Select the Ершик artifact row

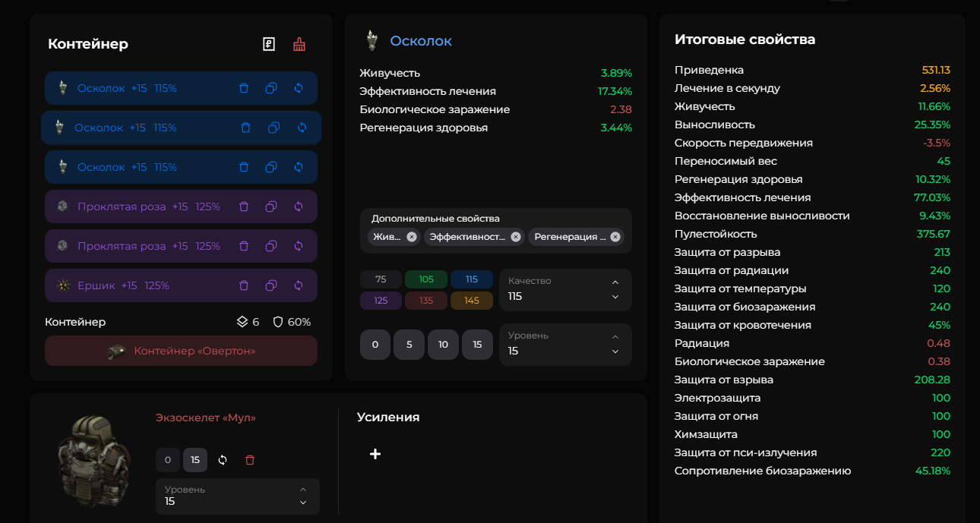181,285
